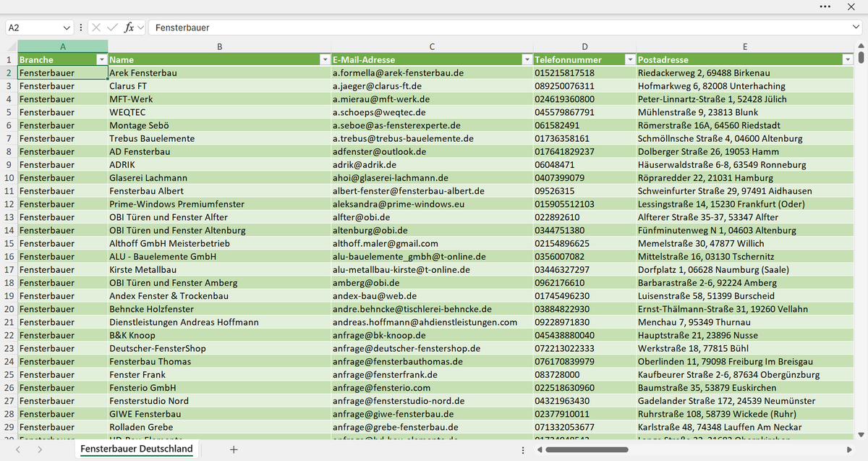Select cell Menchau 7, 95349 Thurnau
This screenshot has height=461, width=868.
click(745, 322)
